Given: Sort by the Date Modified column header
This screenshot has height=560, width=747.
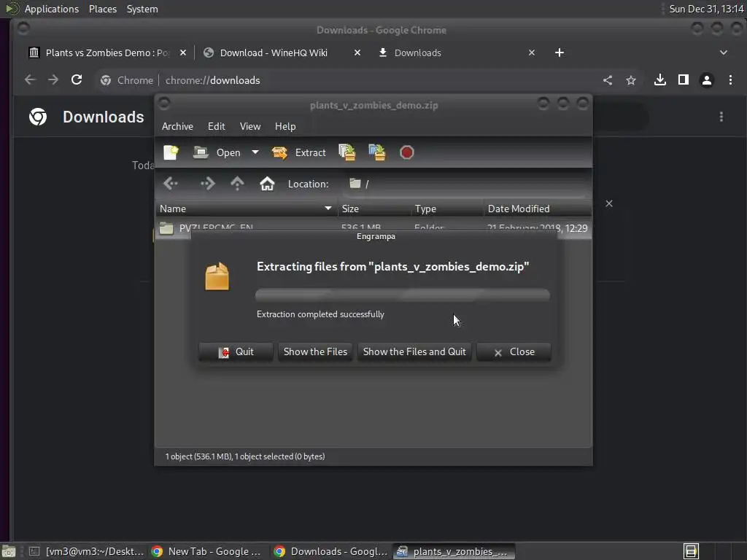Looking at the screenshot, I should 538,209.
